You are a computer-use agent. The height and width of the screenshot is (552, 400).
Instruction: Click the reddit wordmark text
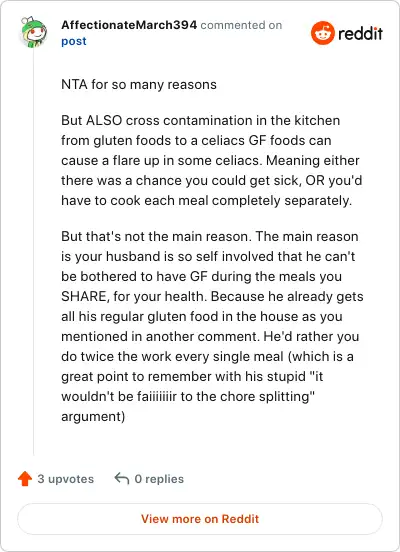(x=360, y=33)
